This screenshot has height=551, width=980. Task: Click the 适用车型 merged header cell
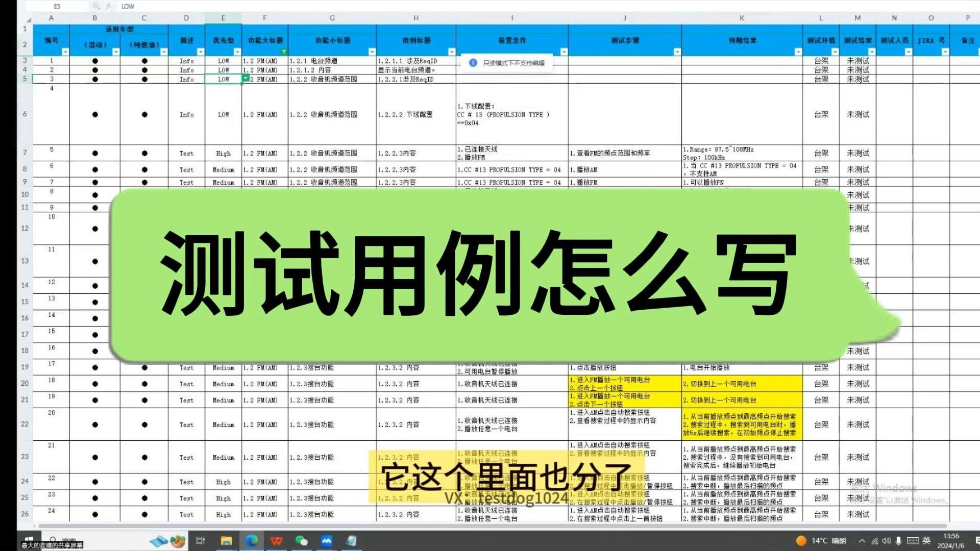pos(119,29)
